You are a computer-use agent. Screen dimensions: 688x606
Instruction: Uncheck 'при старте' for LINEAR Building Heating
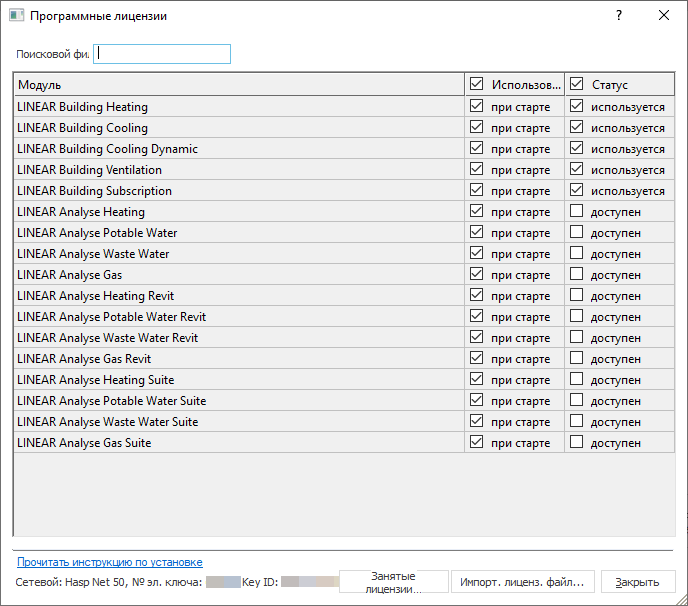coord(477,106)
